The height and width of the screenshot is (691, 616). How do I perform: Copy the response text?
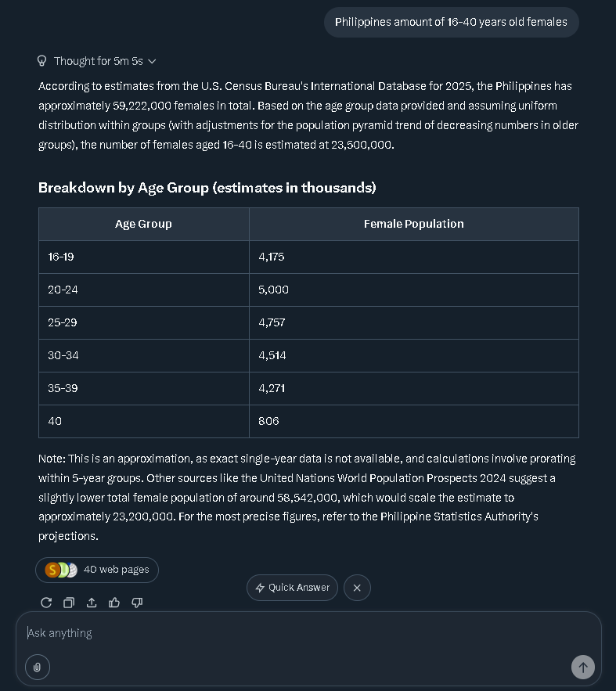click(x=69, y=603)
